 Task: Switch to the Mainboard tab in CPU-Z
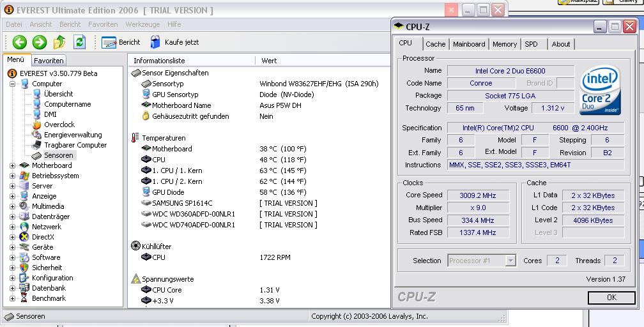pos(469,44)
